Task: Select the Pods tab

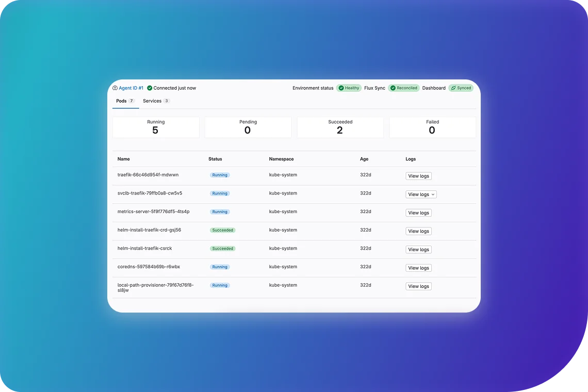Action: (125, 101)
